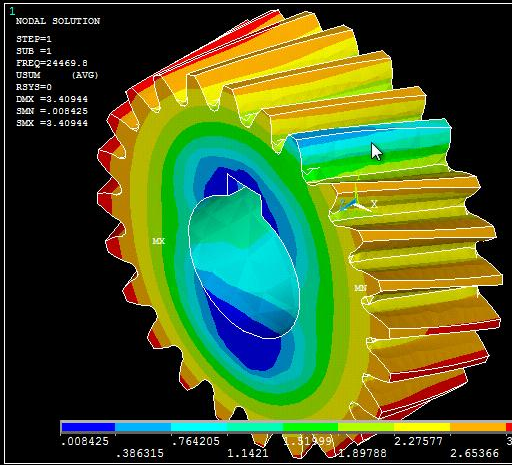Click the FREQ=24469.8 value
Screen dimensions: 512x465
click(52, 63)
